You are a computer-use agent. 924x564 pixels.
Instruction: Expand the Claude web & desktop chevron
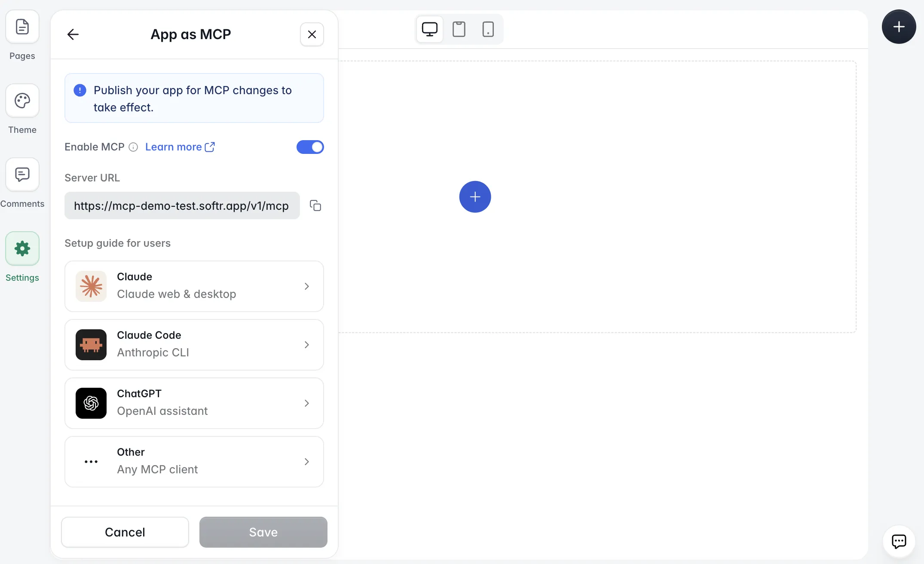(307, 286)
